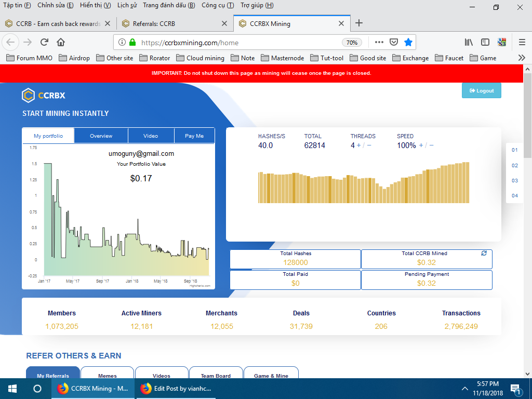532x399 pixels.
Task: Refresh Total CCRB Mined value icon
Action: pos(484,253)
